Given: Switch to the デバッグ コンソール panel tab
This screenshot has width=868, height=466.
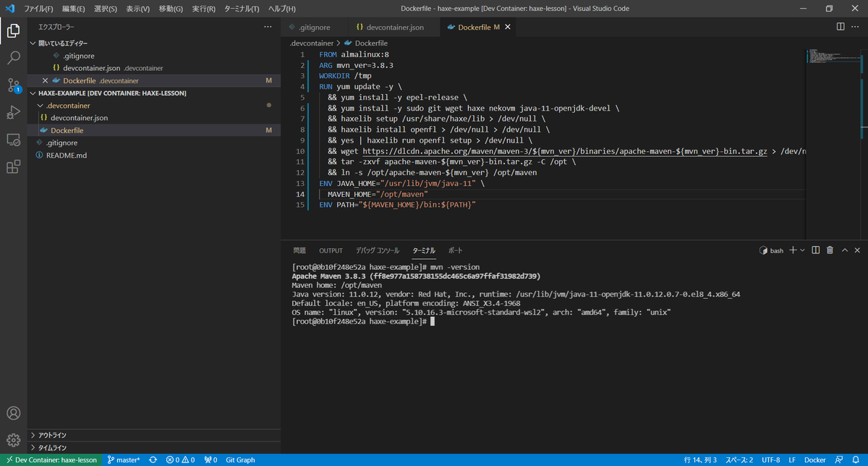Looking at the screenshot, I should tap(377, 250).
